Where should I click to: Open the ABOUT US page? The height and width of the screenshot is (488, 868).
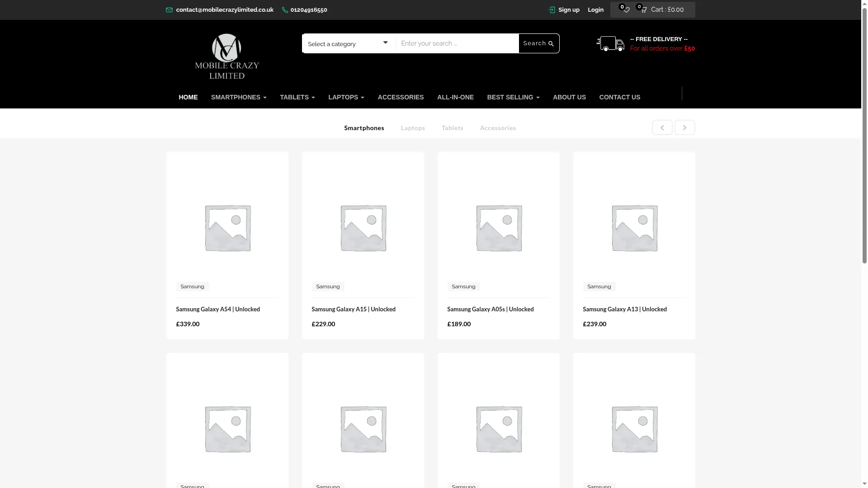[569, 97]
